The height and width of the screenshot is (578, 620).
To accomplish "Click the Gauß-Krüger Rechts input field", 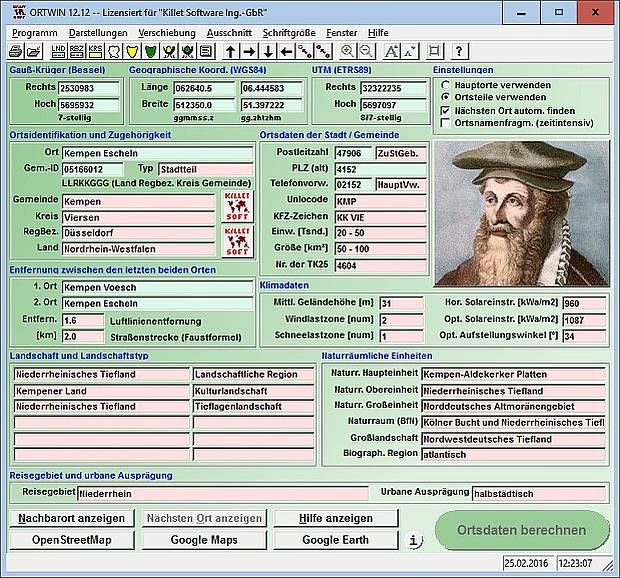I will (89, 88).
